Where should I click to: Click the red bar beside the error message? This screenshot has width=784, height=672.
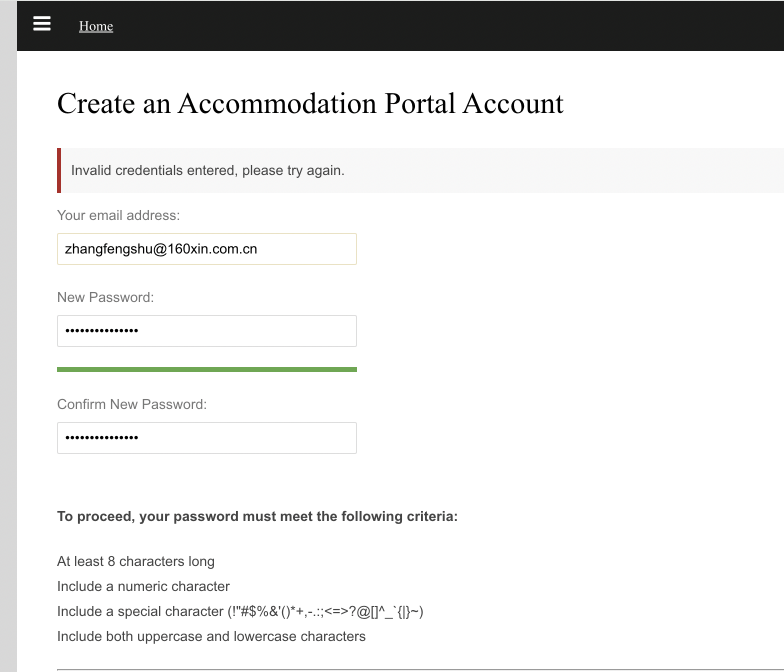click(x=59, y=170)
